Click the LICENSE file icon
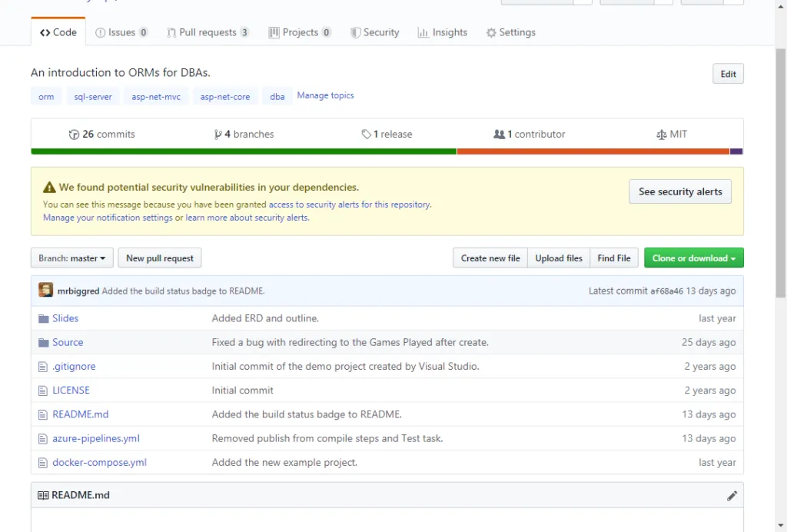Screen dimensions: 787x532 pos(43,391)
